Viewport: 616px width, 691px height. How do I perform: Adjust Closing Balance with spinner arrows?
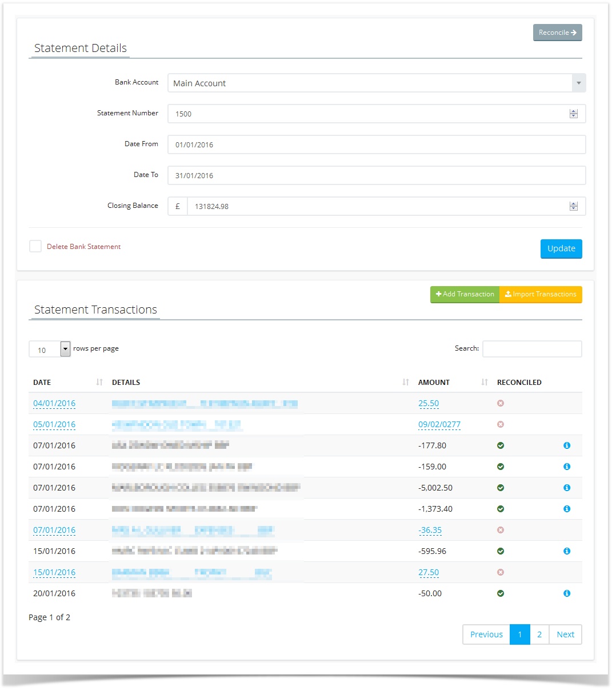pos(573,206)
